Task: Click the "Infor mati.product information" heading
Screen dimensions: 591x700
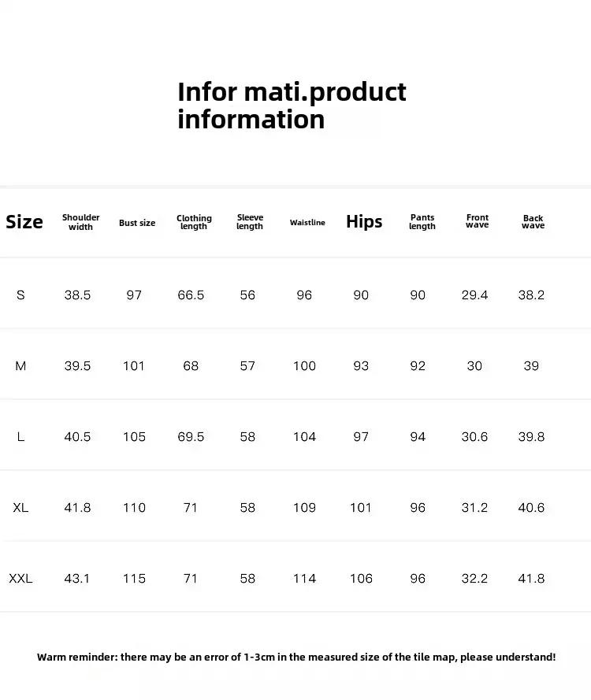Action: click(292, 106)
